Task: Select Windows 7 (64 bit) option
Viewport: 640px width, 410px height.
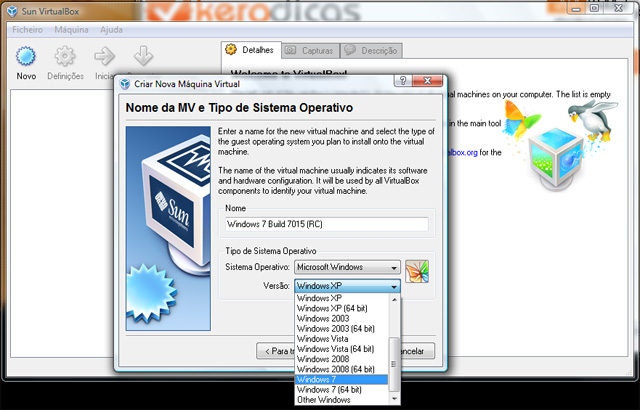Action: [342, 390]
